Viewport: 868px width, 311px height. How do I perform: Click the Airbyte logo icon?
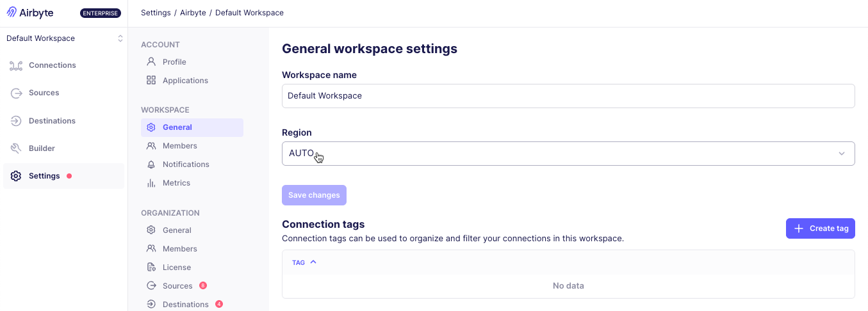pos(12,13)
